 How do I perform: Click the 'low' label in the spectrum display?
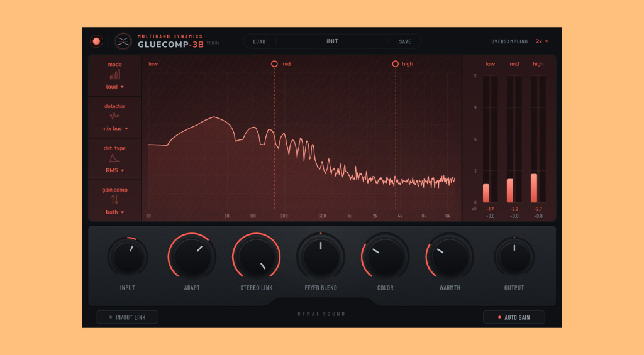153,64
